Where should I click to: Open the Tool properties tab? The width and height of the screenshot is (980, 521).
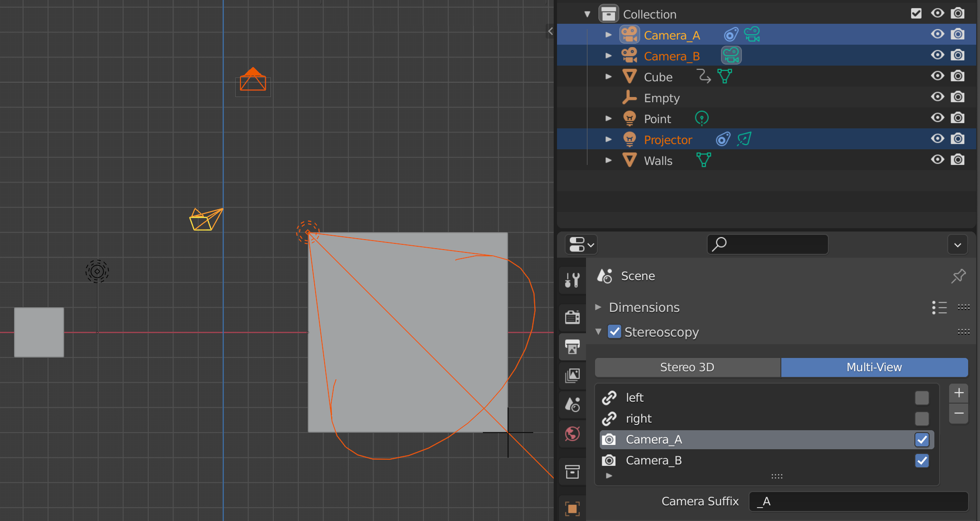coord(572,280)
